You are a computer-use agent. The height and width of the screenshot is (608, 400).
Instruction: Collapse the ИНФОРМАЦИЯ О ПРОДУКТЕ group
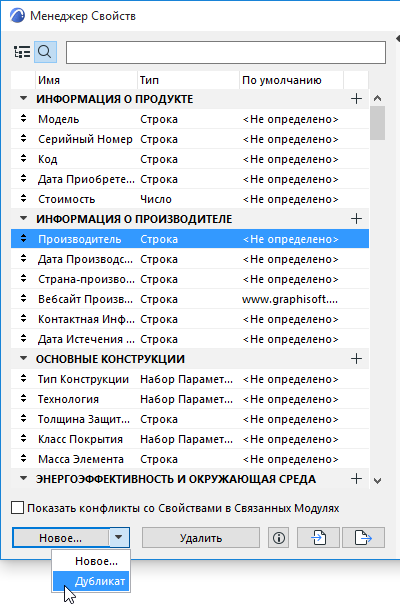24,98
